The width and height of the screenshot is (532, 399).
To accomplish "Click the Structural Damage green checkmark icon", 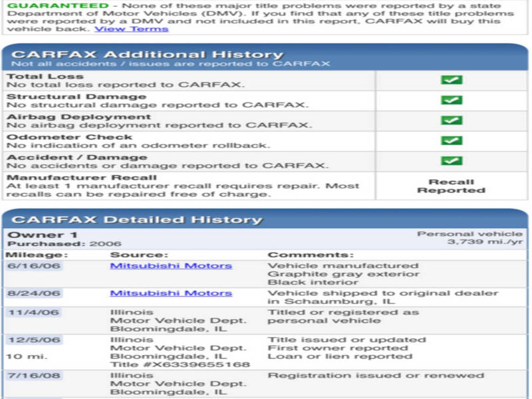I will click(x=452, y=100).
